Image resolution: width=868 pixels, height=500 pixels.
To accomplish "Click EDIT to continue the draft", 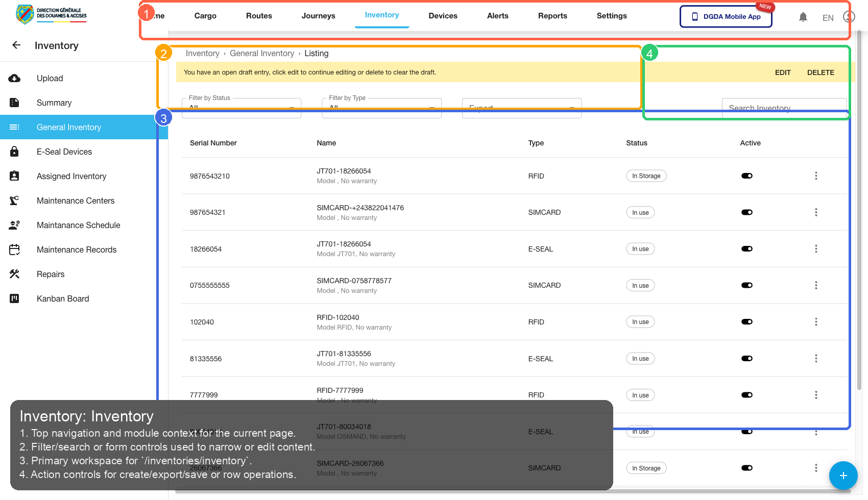I will coord(782,72).
